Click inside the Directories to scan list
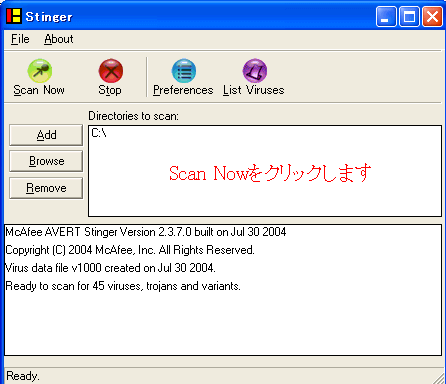Viewport: 446px width, 384px height. pyautogui.click(x=265, y=171)
